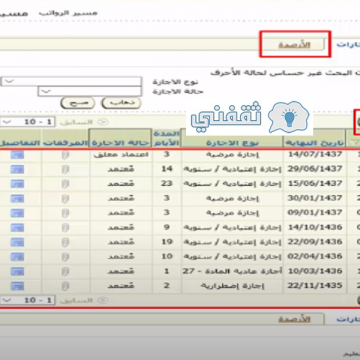Switch to the الأرصدة tab at top

click(294, 45)
